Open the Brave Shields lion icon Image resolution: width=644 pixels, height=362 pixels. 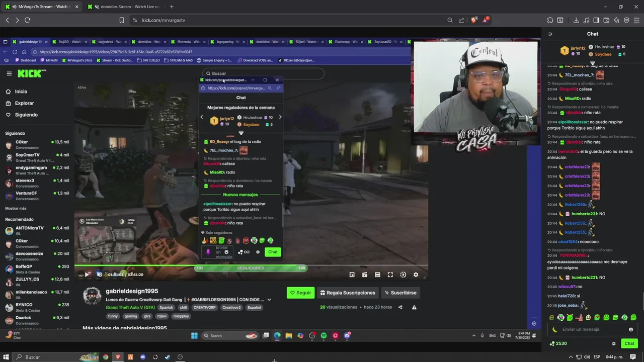[474, 20]
